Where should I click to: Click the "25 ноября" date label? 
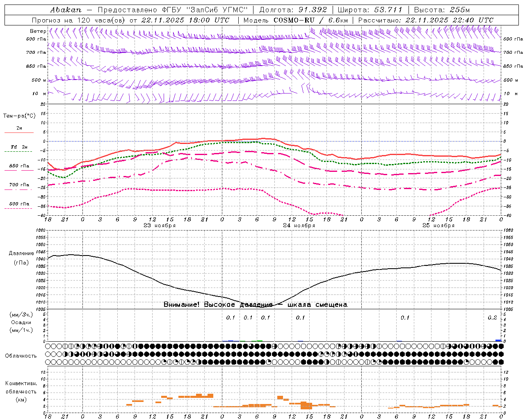(x=438, y=226)
